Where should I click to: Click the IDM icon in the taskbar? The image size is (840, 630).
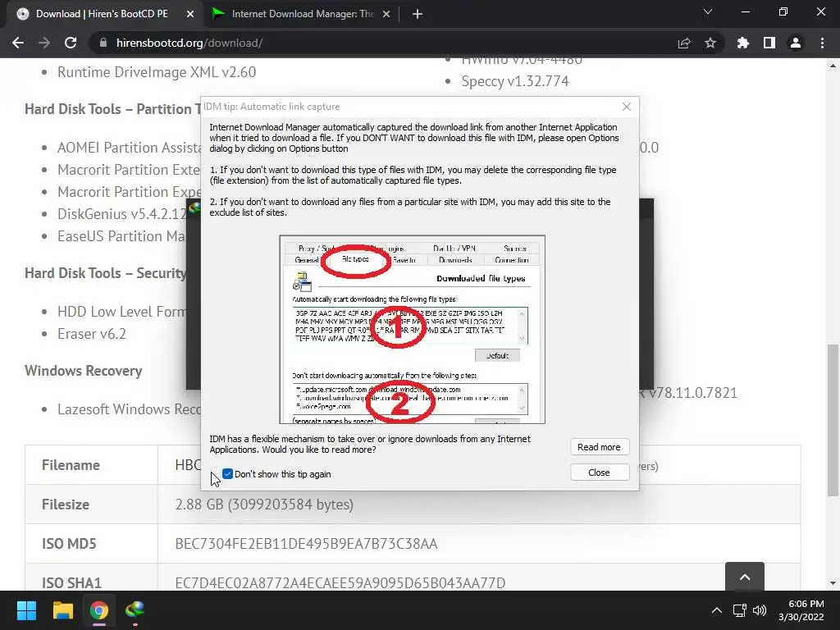135,610
